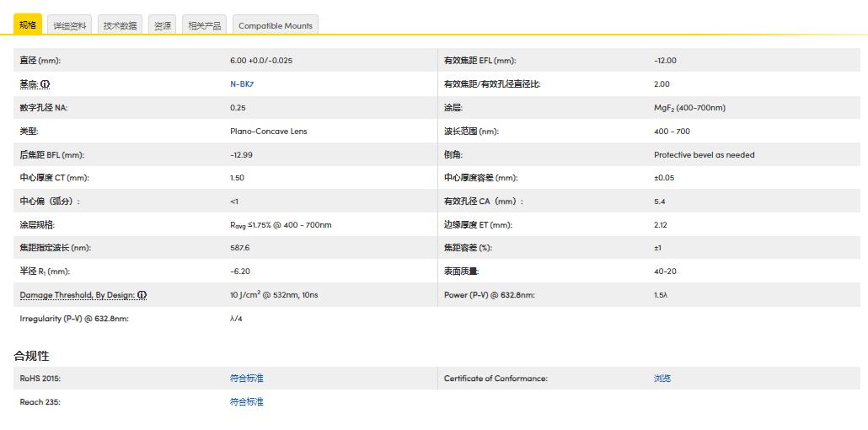Select damage threshold 10 J/cm² @ 532nm value
This screenshot has height=430, width=868.
(274, 295)
